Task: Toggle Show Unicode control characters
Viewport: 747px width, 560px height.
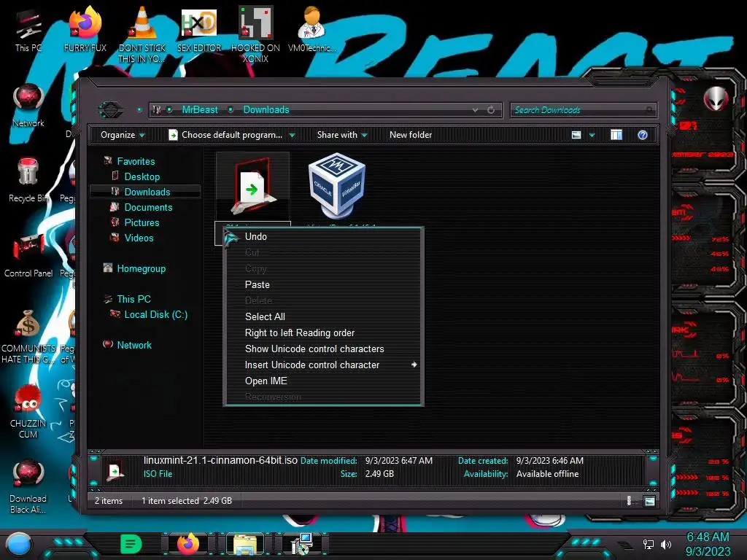Action: coord(323,349)
